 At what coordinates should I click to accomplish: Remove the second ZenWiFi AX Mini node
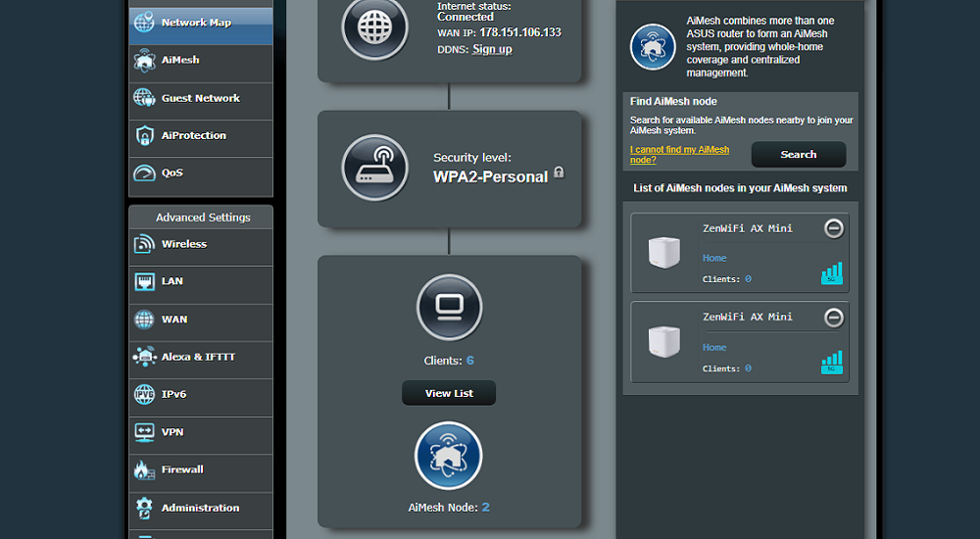(x=834, y=318)
